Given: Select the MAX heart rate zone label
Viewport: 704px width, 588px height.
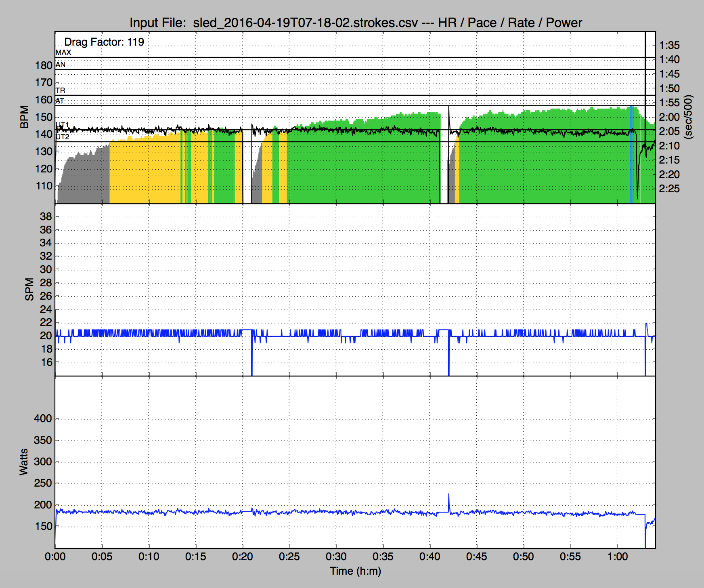Looking at the screenshot, I should tap(63, 52).
